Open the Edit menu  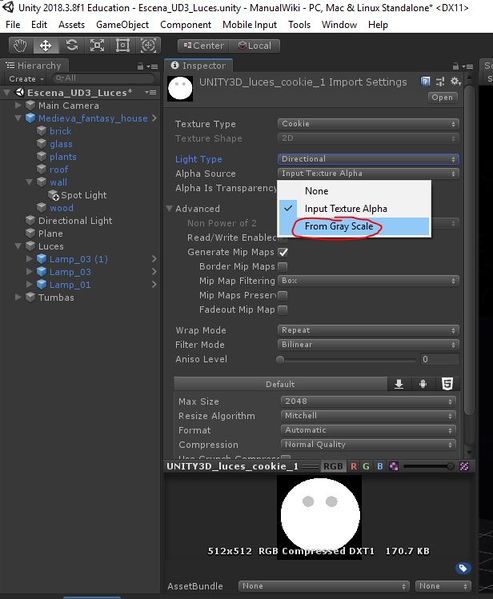pos(39,25)
